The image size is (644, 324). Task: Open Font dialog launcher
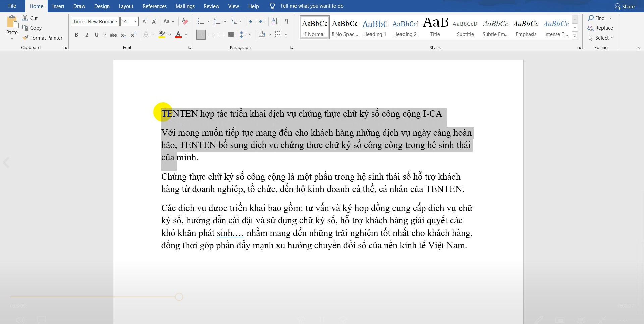tap(190, 47)
